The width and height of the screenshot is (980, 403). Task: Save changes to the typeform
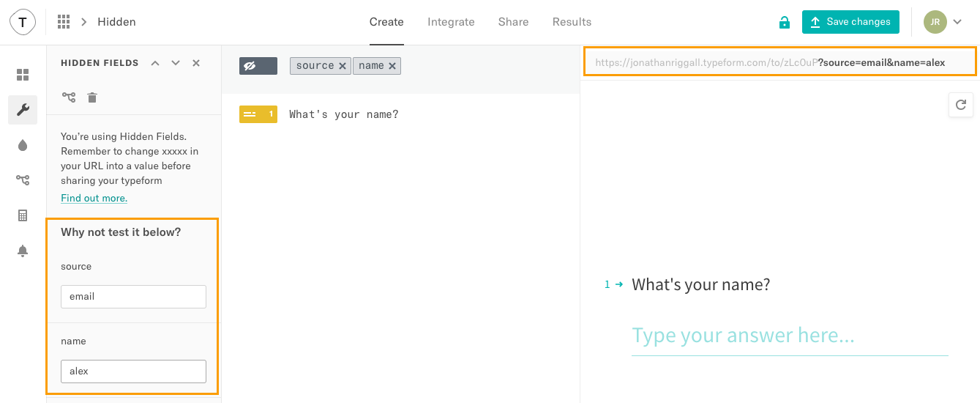tap(850, 22)
